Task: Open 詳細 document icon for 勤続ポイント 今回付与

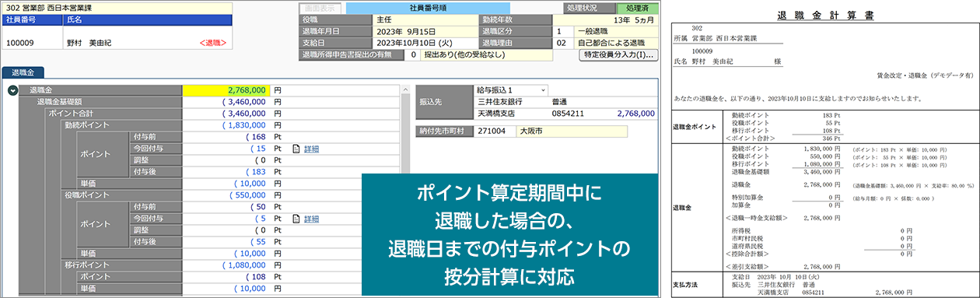Action: click(296, 149)
